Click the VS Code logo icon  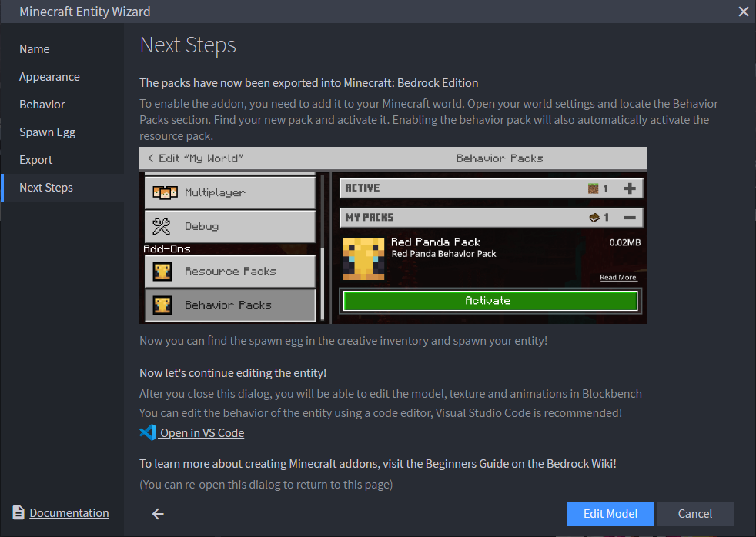point(148,432)
